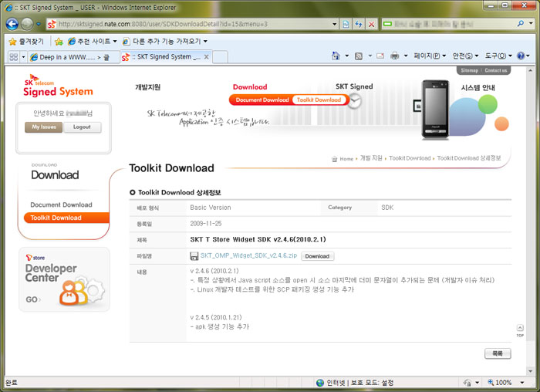Stop loading with the red X icon

[x=371, y=24]
